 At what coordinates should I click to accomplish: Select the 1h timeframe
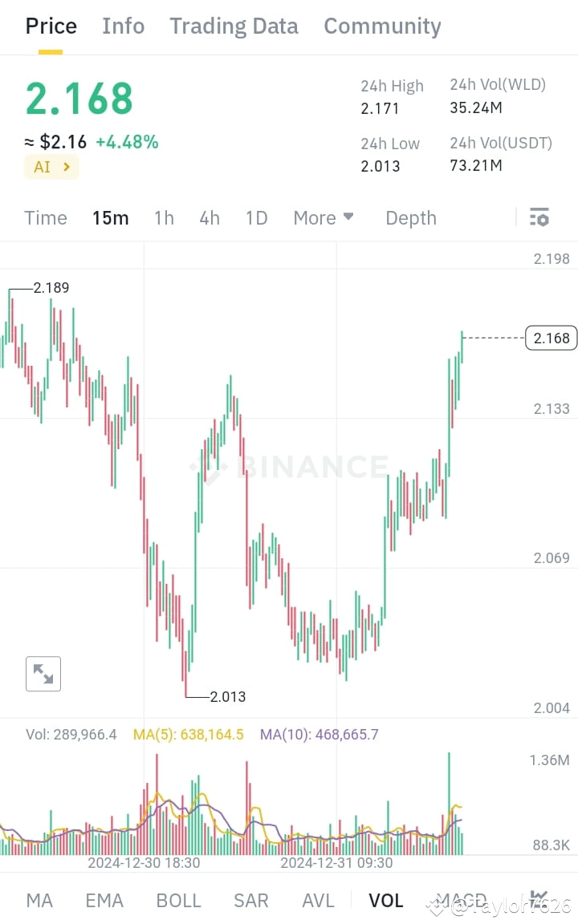pos(163,217)
